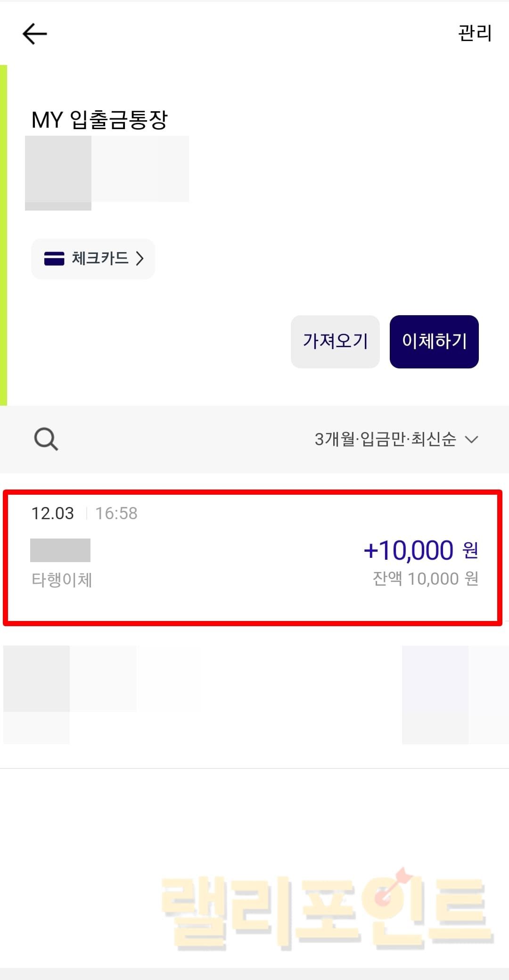Tap the 잔액 10,000 원 balance text
Viewport: 509px width, 980px height.
[x=425, y=579]
